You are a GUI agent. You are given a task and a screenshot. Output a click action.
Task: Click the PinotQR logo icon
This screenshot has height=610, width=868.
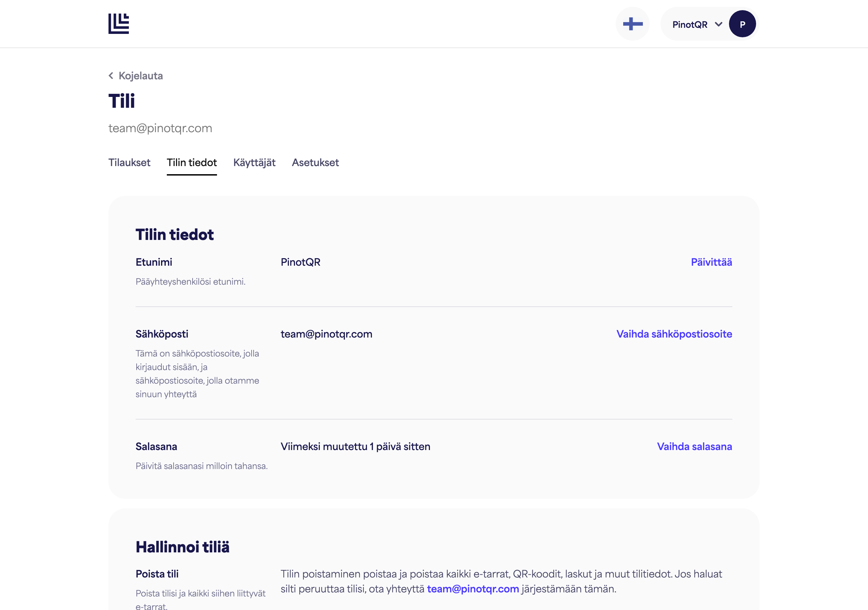119,24
